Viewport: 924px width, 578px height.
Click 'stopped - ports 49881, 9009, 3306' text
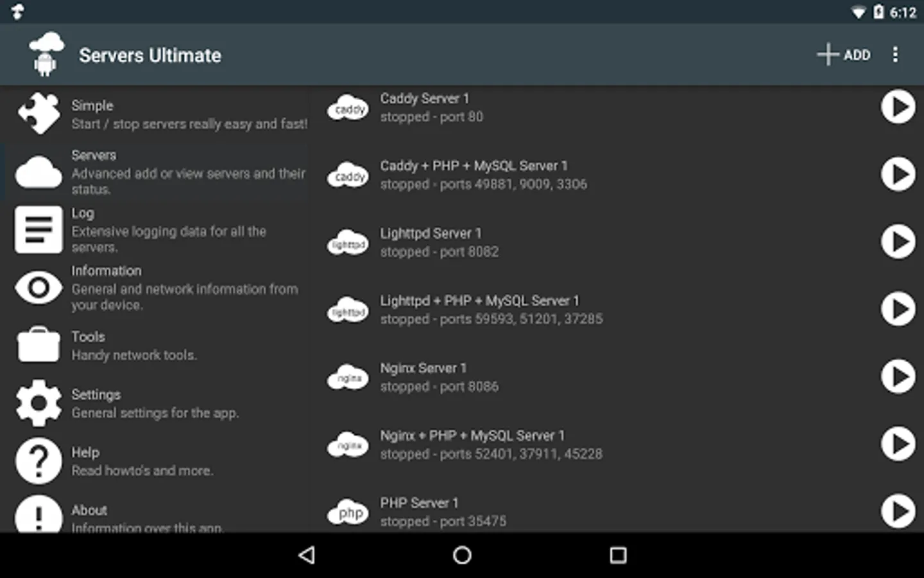pyautogui.click(x=483, y=184)
